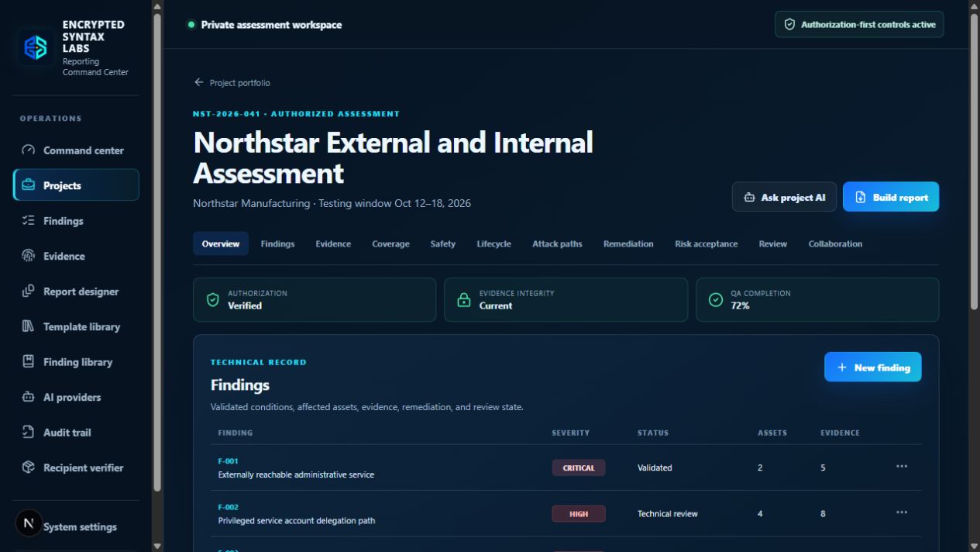Open finding F-001 link
The width and height of the screenshot is (980, 552).
tap(228, 461)
